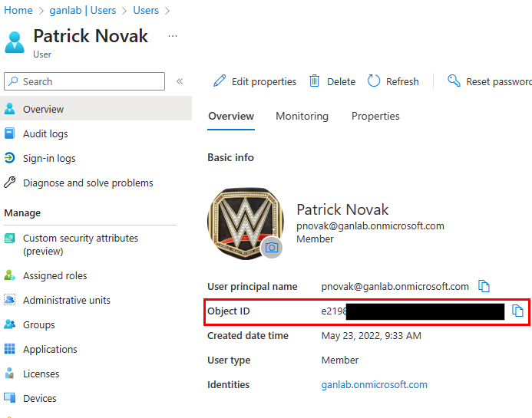Switch to the Monitoring tab
Screen dimensions: 532x418
tap(302, 116)
